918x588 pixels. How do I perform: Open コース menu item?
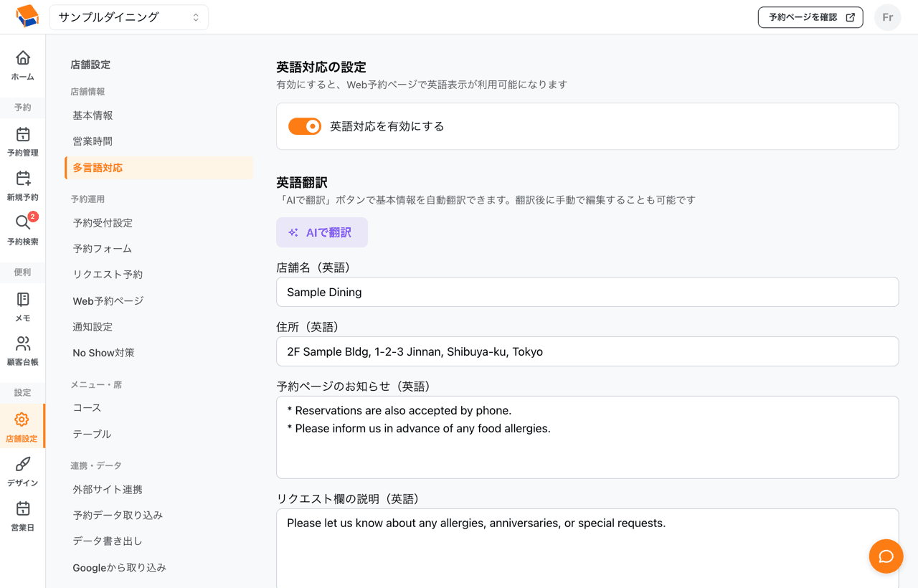click(87, 407)
